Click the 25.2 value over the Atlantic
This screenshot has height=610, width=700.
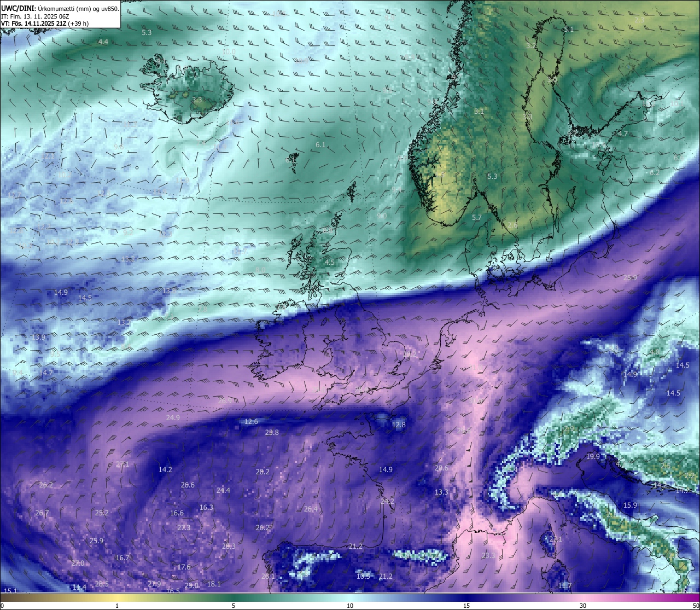click(x=102, y=513)
